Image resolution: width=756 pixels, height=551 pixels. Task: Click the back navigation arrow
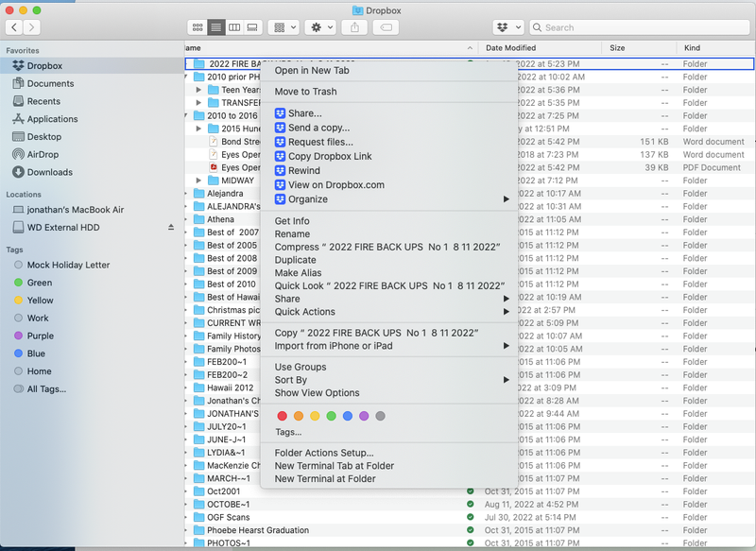click(13, 27)
